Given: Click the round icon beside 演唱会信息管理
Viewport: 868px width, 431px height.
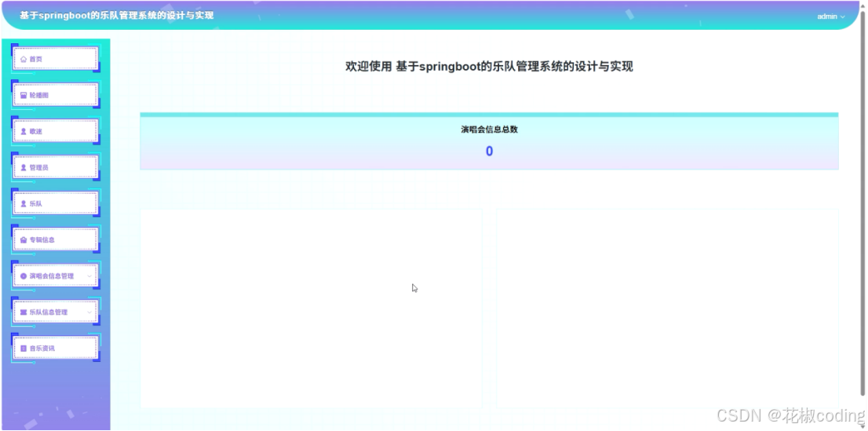Looking at the screenshot, I should coord(24,276).
